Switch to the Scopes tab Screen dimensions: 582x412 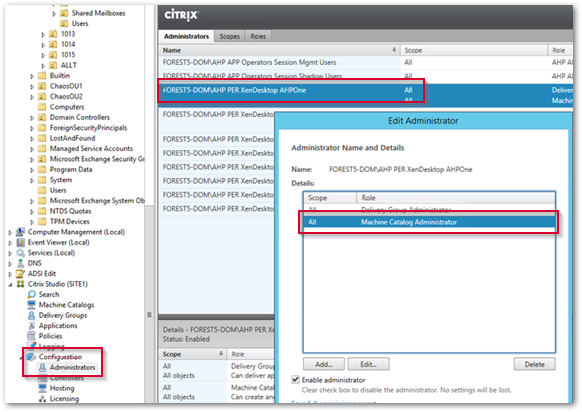click(x=229, y=36)
